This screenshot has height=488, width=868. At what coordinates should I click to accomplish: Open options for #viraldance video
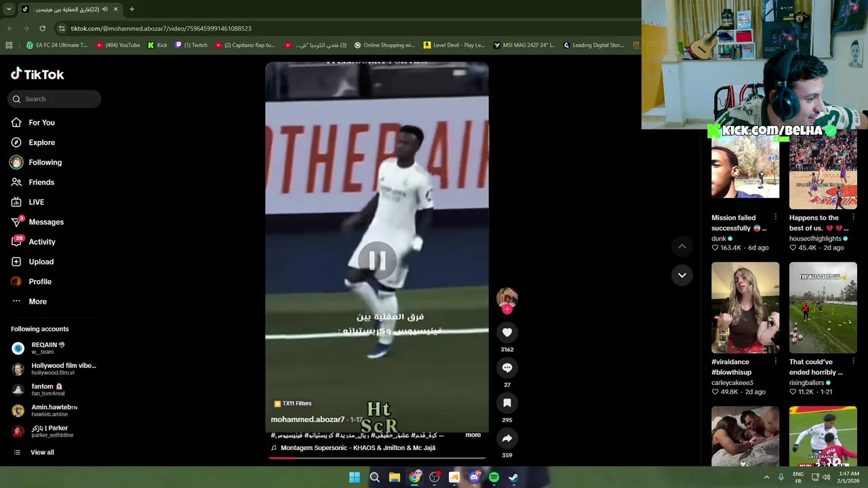[x=776, y=362]
